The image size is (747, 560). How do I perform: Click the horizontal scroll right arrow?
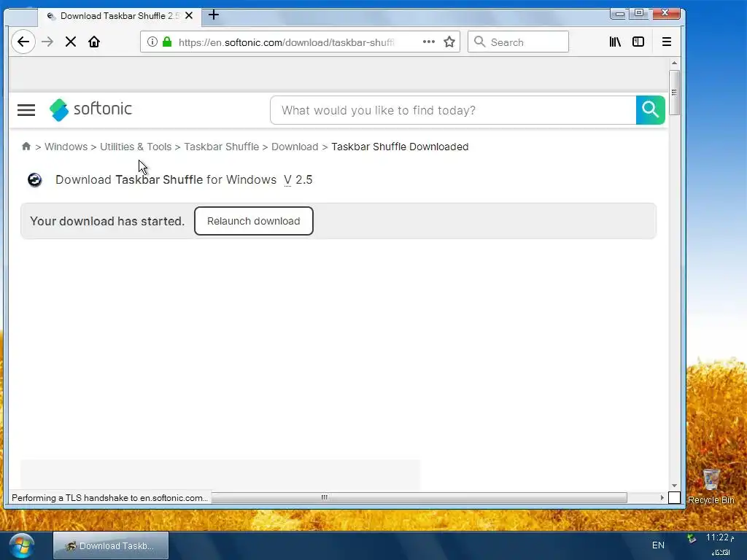point(662,497)
